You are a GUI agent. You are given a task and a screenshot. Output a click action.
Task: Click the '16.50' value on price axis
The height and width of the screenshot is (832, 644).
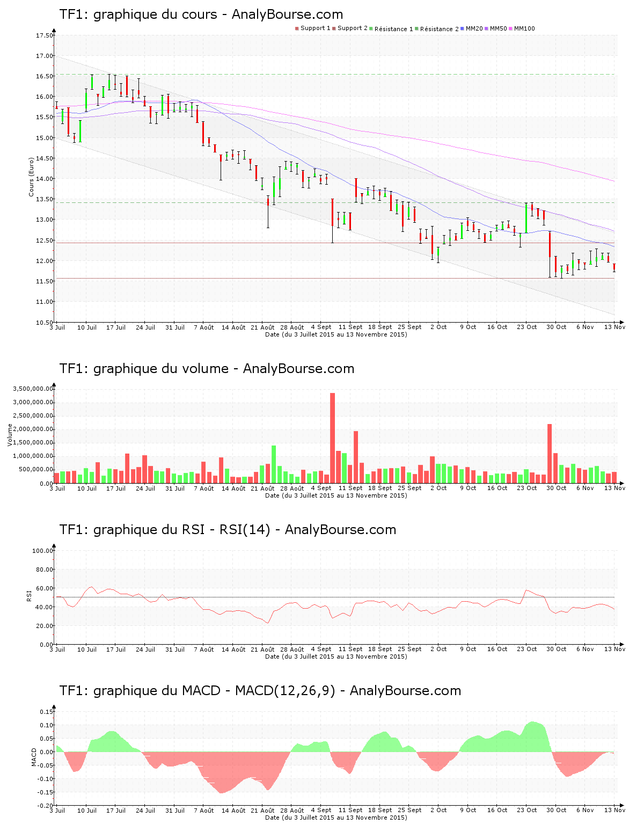point(44,77)
